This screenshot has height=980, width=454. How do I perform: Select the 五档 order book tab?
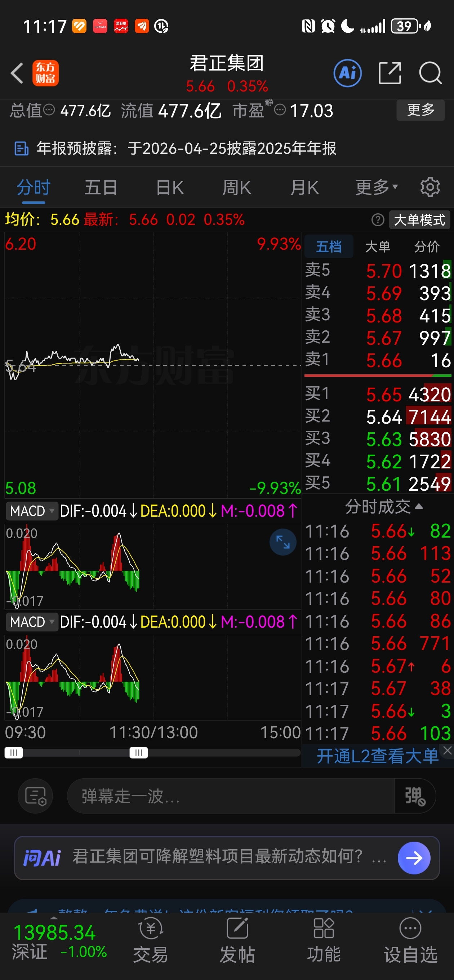329,246
